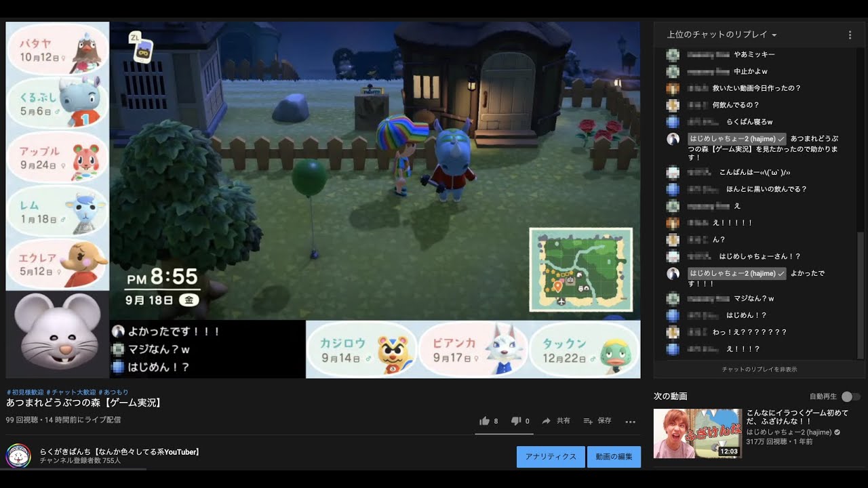Toggle the 自動再生 autoplay switch

click(850, 396)
